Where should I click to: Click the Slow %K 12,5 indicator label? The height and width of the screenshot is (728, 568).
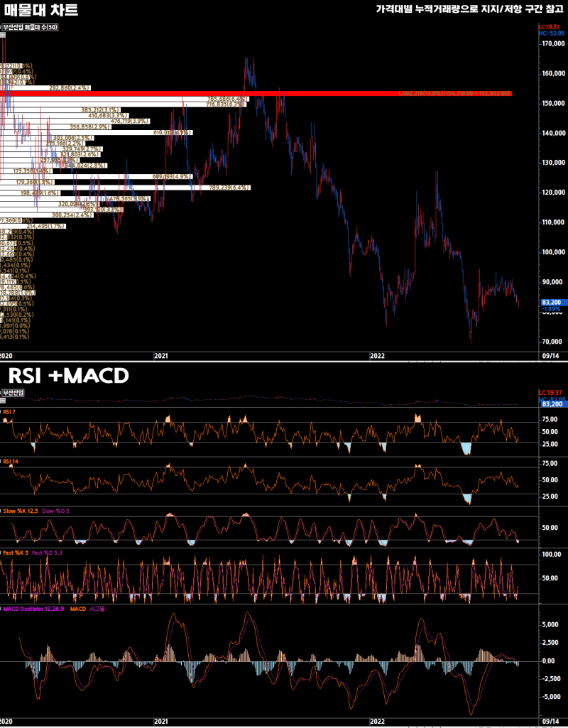tap(21, 511)
